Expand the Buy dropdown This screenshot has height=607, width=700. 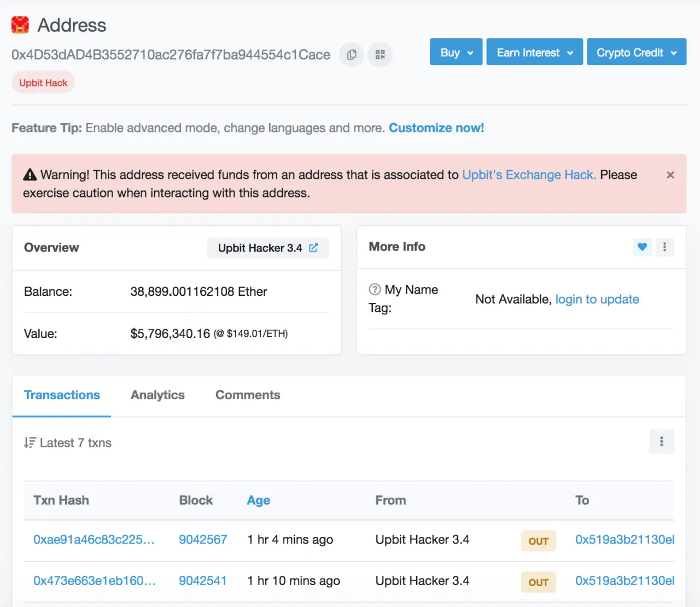456,52
